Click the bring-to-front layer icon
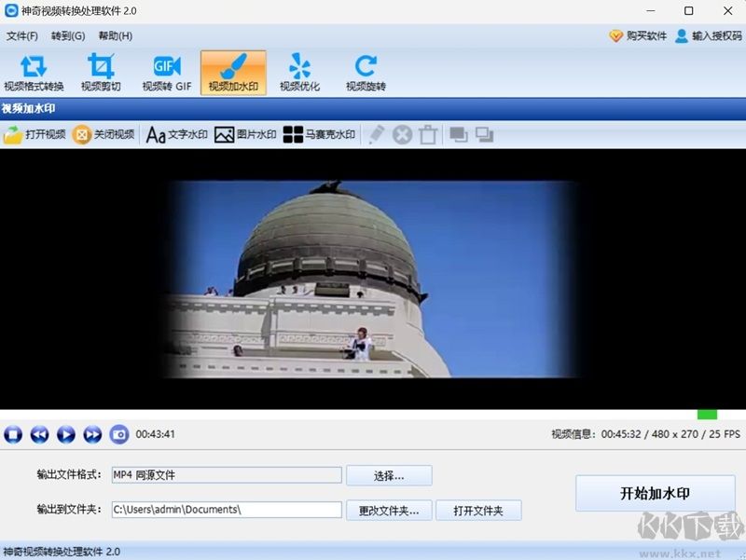The height and width of the screenshot is (560, 746). [458, 135]
